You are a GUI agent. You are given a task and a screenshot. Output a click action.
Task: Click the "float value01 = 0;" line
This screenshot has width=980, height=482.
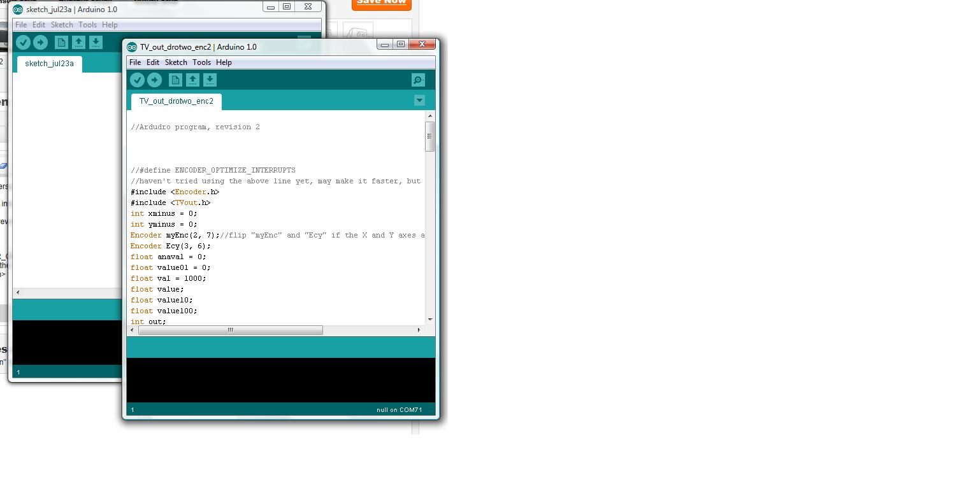point(170,267)
